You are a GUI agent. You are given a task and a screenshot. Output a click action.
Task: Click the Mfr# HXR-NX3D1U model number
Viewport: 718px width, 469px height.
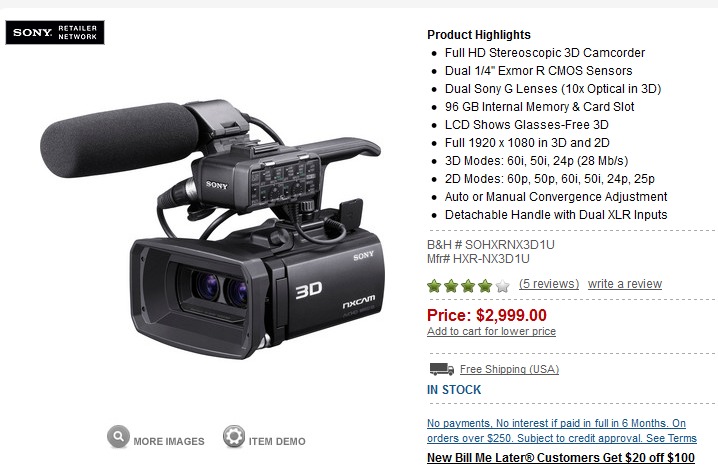[x=478, y=259]
